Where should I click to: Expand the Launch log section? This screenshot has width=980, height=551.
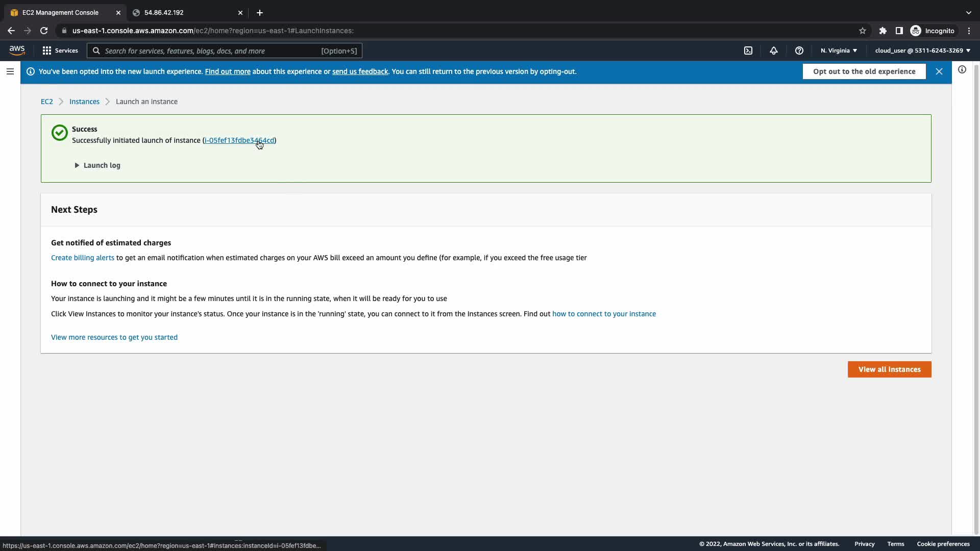[97, 165]
